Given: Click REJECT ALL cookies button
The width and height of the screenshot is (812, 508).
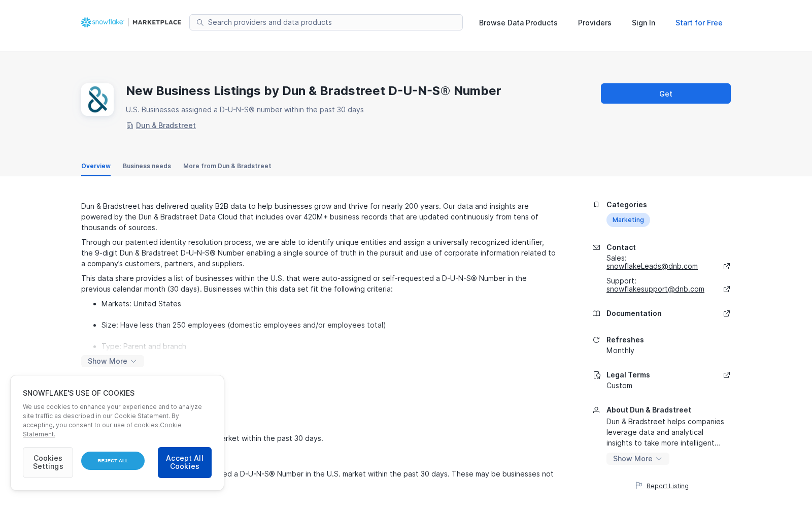Looking at the screenshot, I should (x=113, y=461).
